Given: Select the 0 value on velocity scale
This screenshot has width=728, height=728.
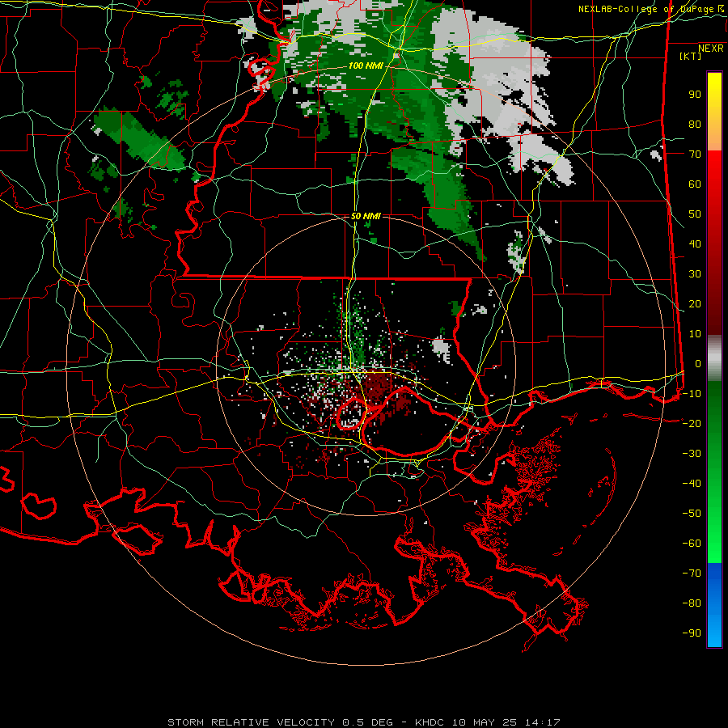Looking at the screenshot, I should pyautogui.click(x=698, y=363).
